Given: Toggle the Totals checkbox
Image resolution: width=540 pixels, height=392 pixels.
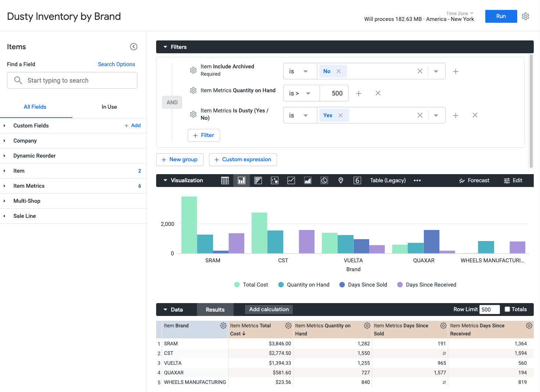Looking at the screenshot, I should (507, 309).
